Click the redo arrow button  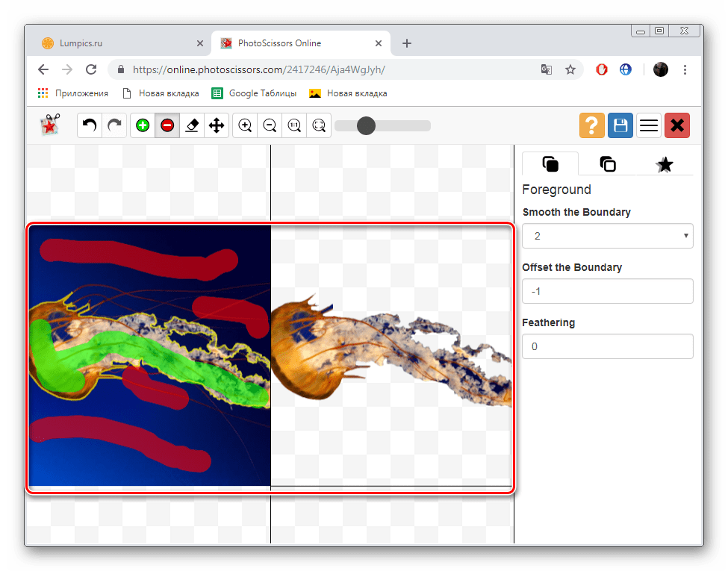click(114, 125)
